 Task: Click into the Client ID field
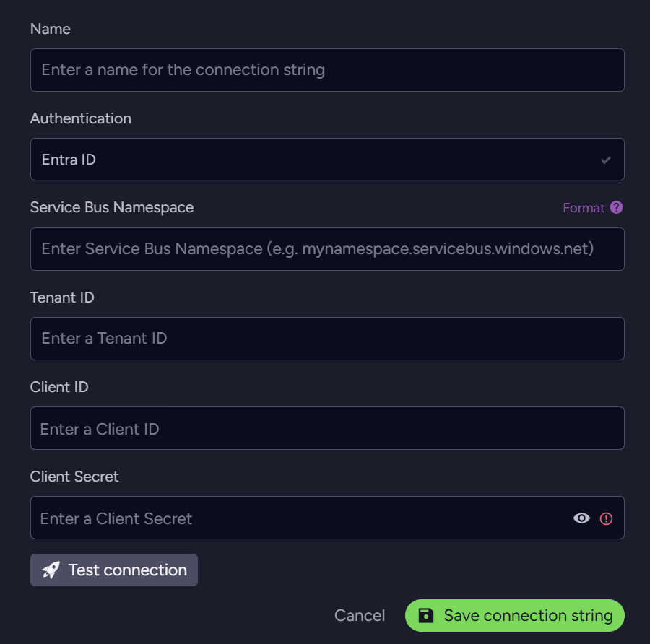click(327, 428)
